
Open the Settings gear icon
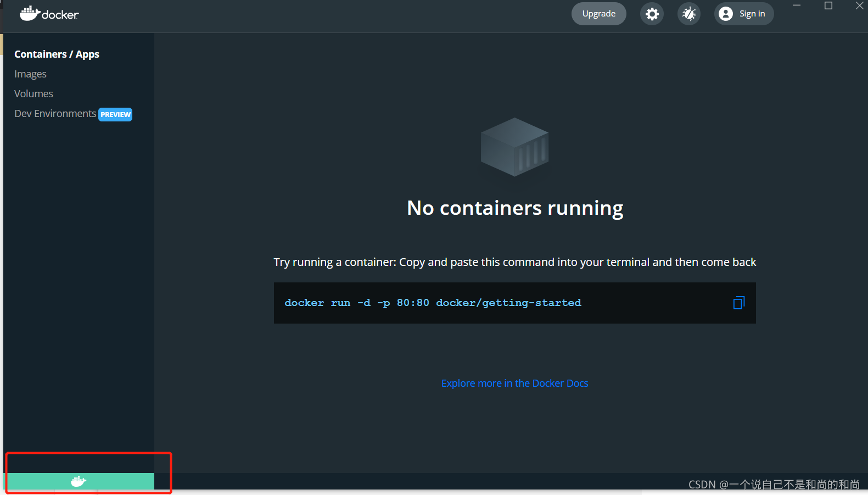(x=652, y=14)
